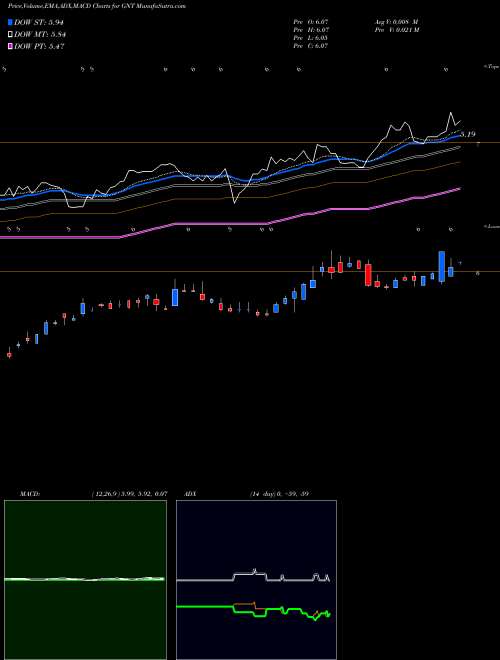Select the 'DOW MT: 5.84' legend text
The image size is (500, 660).
point(40,34)
